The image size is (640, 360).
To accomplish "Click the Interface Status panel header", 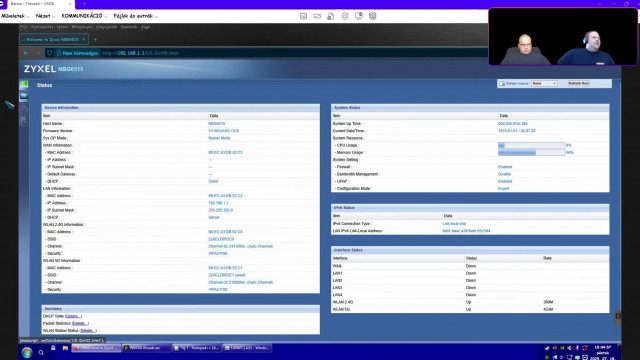I will (470, 250).
